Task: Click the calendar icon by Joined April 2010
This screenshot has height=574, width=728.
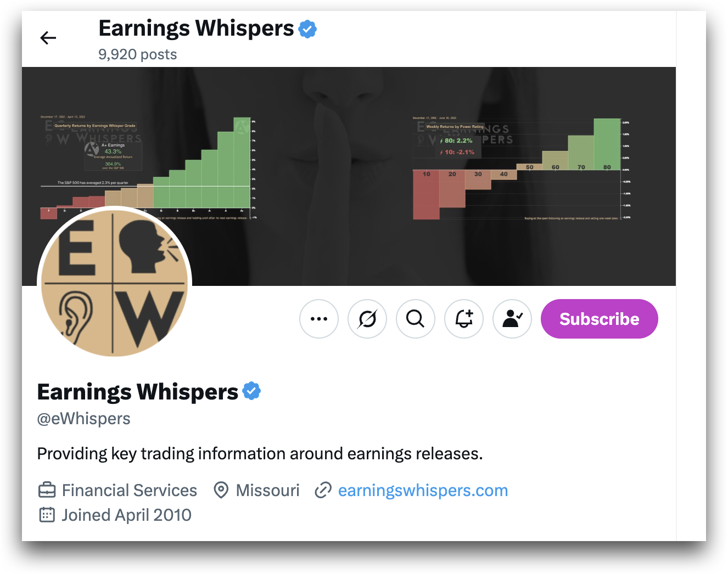Action: click(47, 515)
